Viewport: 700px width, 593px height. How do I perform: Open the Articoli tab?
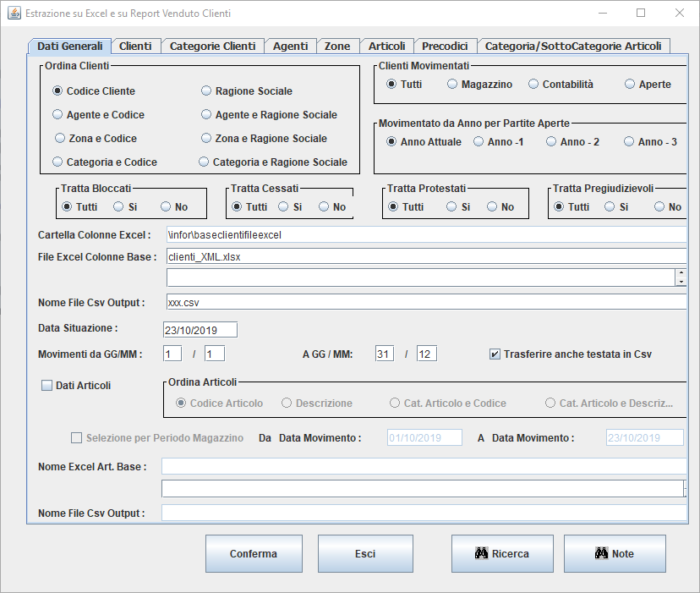tap(386, 46)
